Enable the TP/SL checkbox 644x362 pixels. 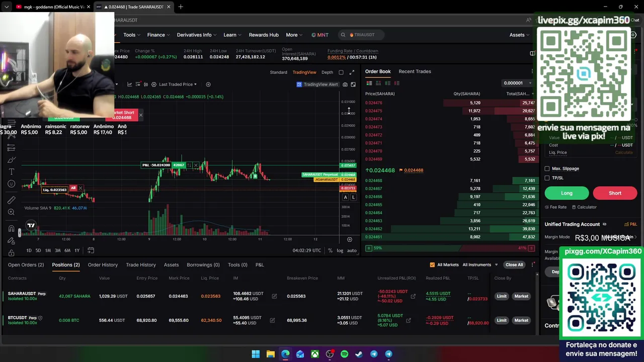547,178
